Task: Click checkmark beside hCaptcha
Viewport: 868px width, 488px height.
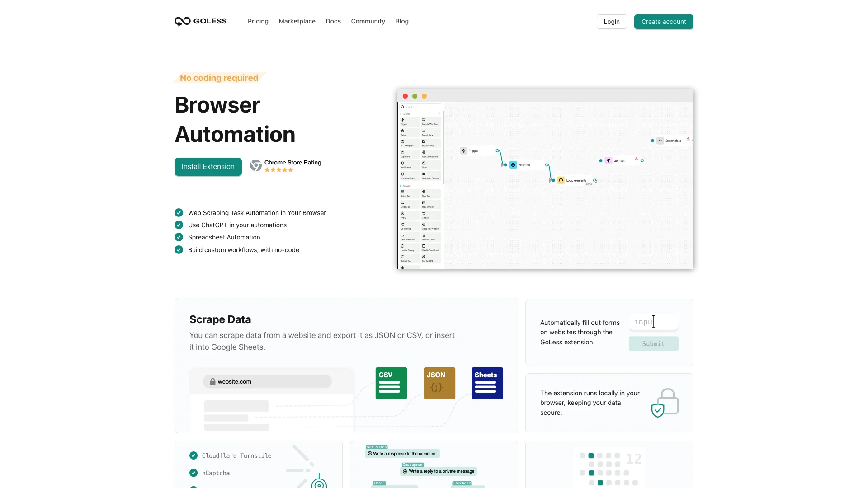Action: (193, 473)
